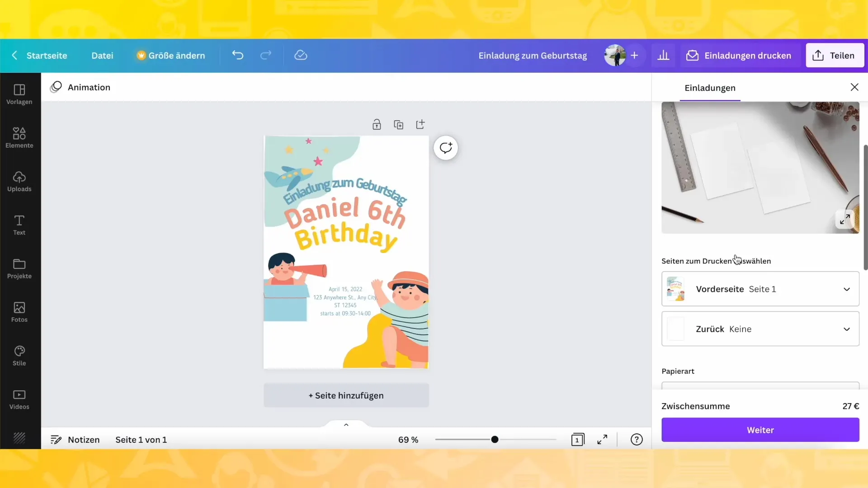Lock the page with padlock icon
Image resolution: width=868 pixels, height=488 pixels.
pos(377,125)
